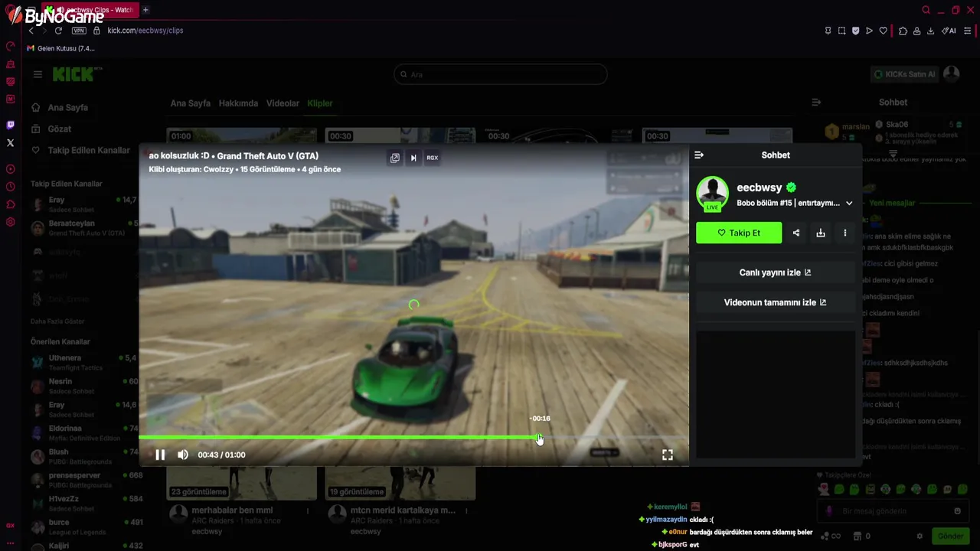Screen dimensions: 980x551
Task: Collapse the page Sohbet panel arrow
Action: coord(816,102)
